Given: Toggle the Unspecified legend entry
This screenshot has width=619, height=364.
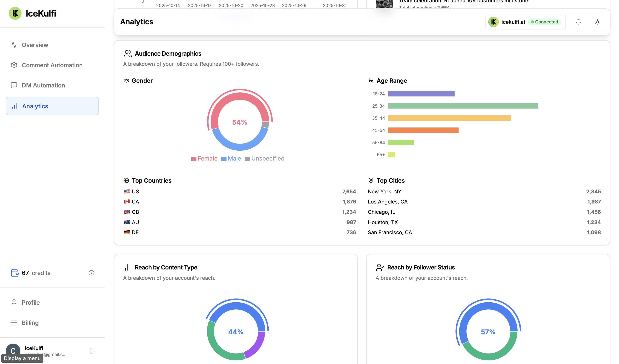Looking at the screenshot, I should point(265,158).
